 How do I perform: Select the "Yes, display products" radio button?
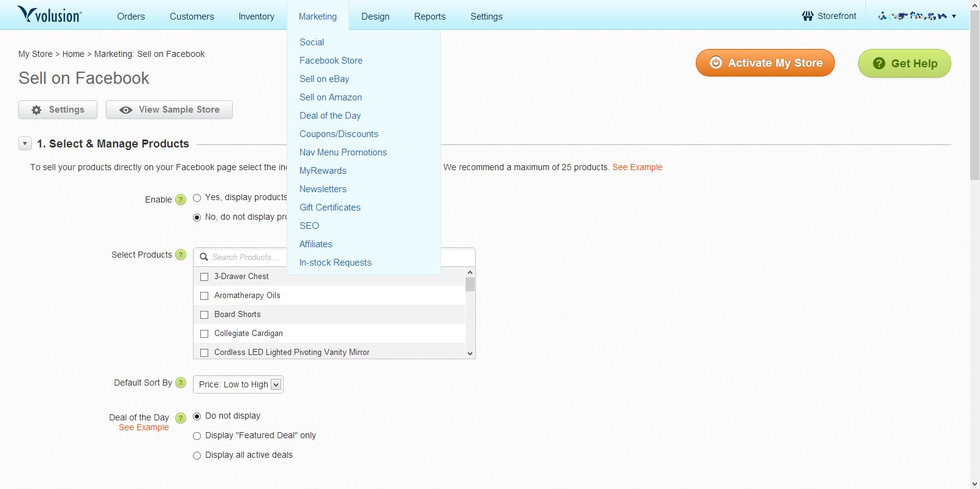pyautogui.click(x=197, y=198)
